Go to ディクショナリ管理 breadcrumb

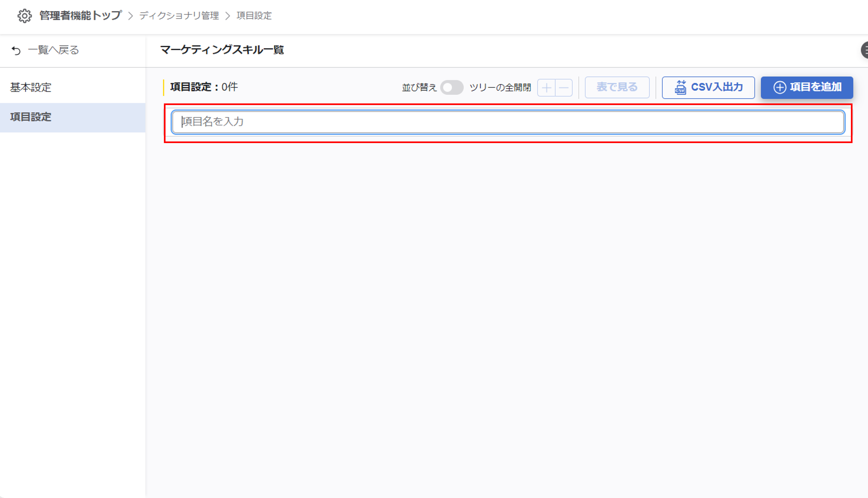point(179,16)
